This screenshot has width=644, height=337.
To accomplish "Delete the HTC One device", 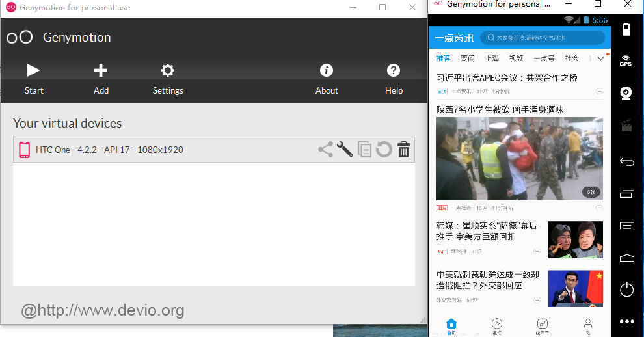I will coord(403,150).
